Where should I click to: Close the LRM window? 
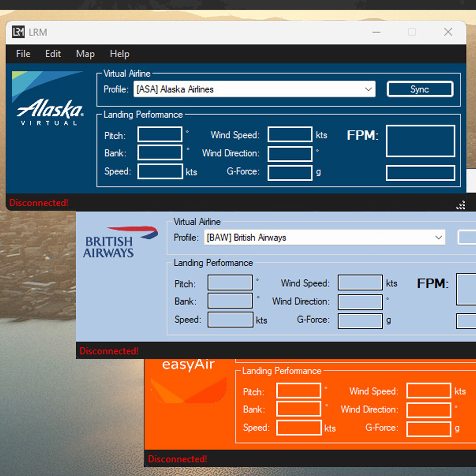coord(448,32)
